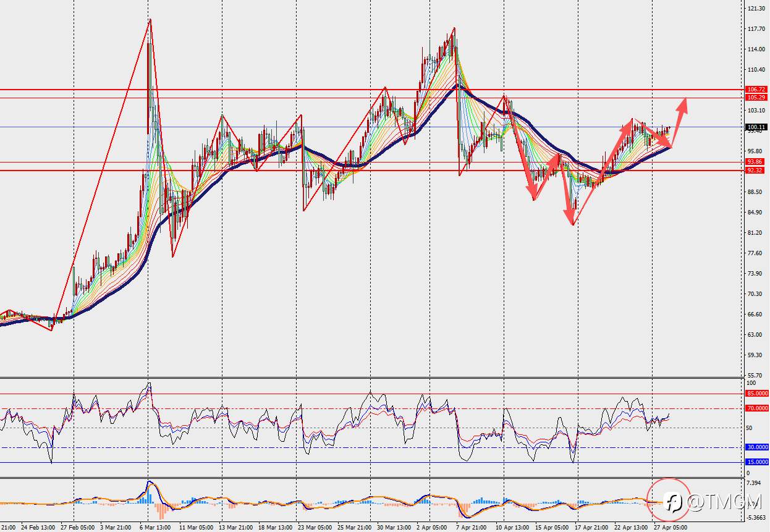Click the 27 Apr 05:00 time label

(x=671, y=528)
